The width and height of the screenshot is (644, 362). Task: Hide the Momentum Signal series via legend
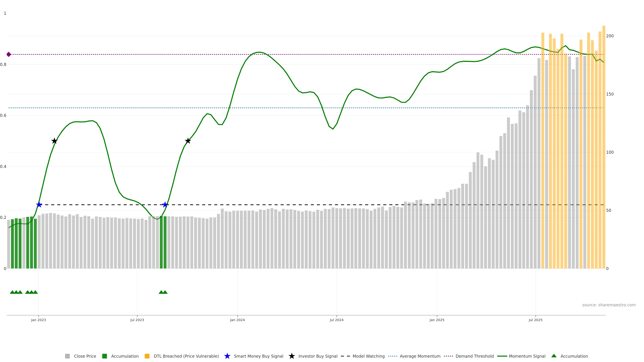(x=527, y=356)
